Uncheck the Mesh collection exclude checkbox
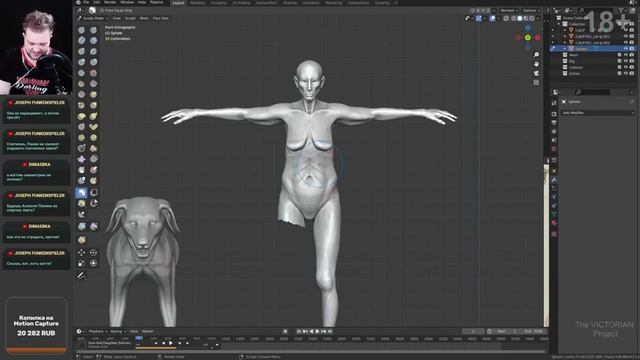640x360 pixels. pos(619,55)
